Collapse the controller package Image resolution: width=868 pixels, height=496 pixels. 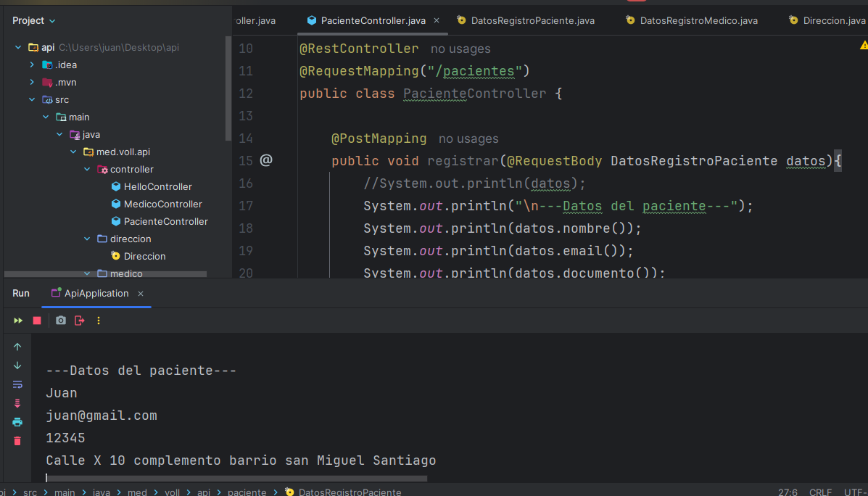tap(87, 170)
